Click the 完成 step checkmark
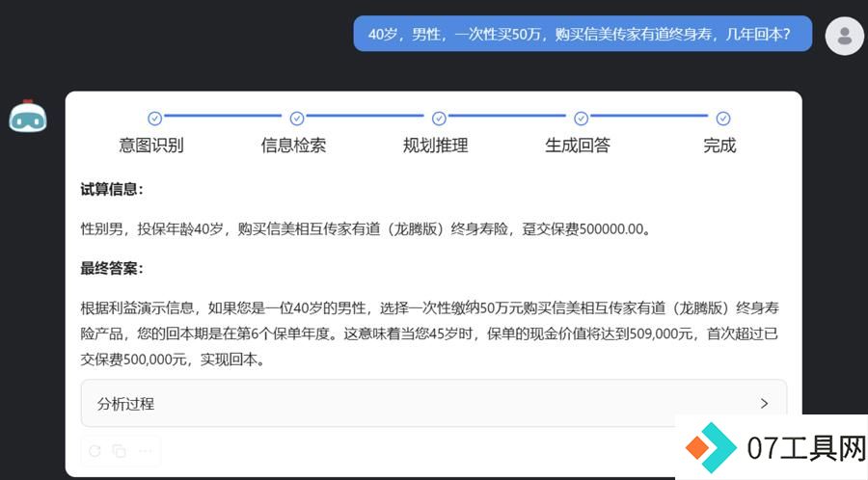 [x=723, y=119]
